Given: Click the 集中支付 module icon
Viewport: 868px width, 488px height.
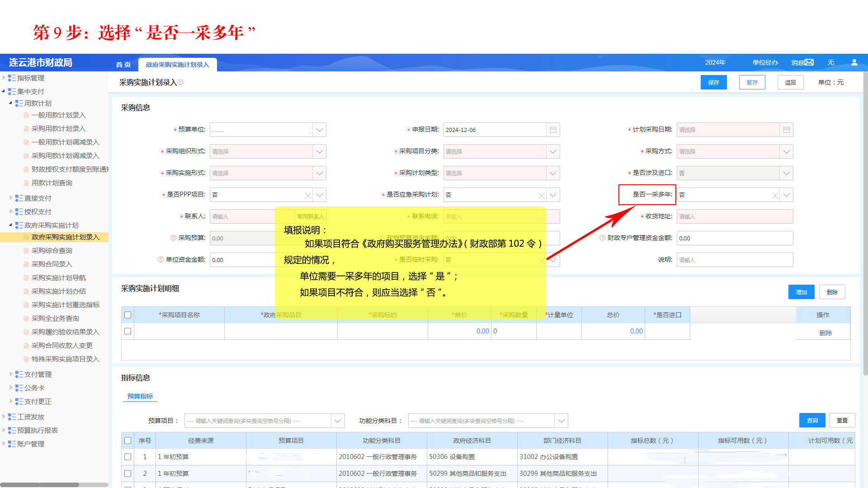Looking at the screenshot, I should coord(12,92).
